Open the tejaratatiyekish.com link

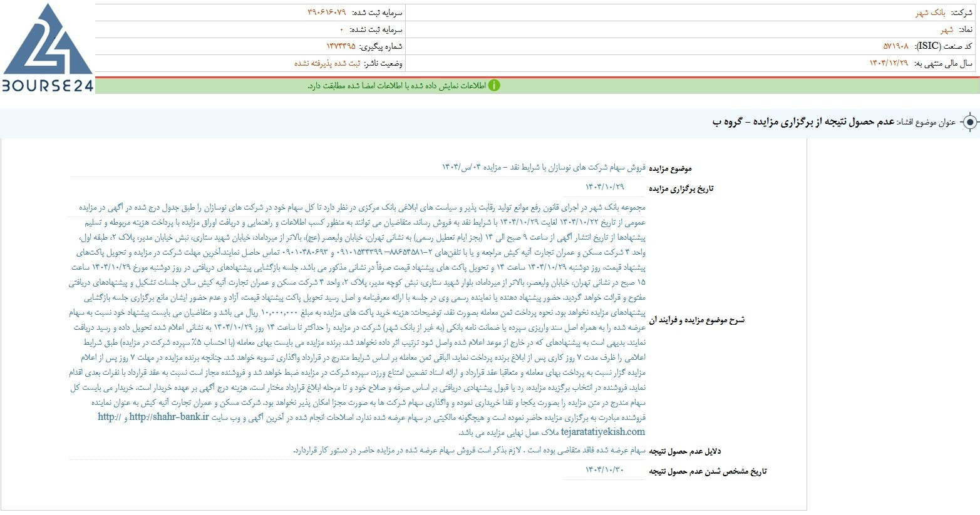coord(602,432)
